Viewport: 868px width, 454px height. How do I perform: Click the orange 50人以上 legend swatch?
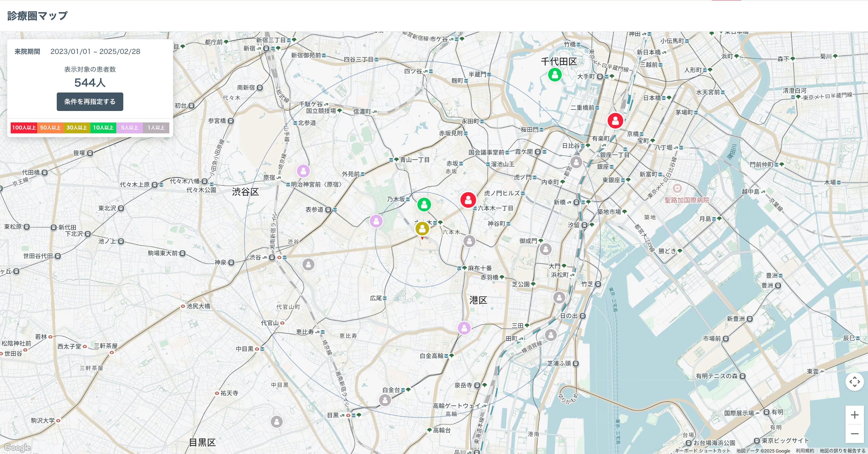pyautogui.click(x=50, y=128)
